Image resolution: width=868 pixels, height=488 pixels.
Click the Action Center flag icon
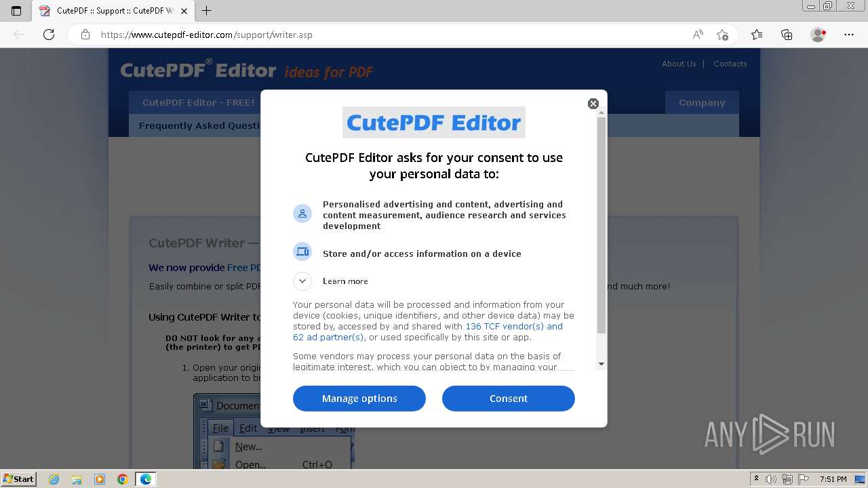click(802, 479)
